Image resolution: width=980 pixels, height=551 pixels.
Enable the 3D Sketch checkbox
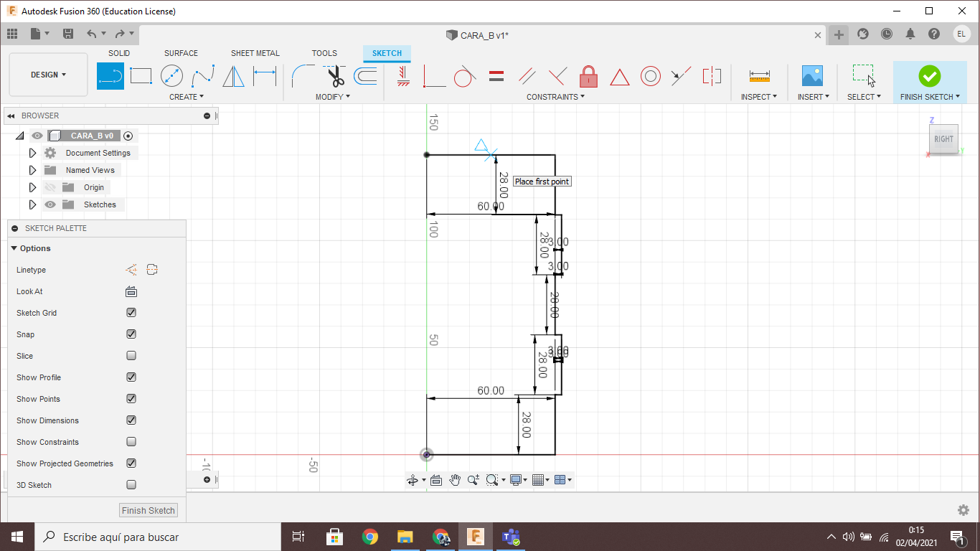(x=131, y=485)
